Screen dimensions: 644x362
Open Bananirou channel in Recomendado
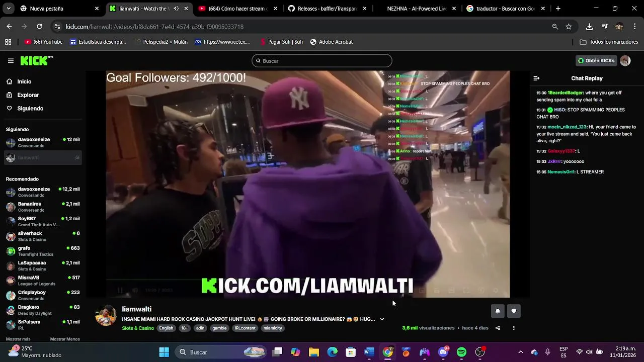click(43, 207)
